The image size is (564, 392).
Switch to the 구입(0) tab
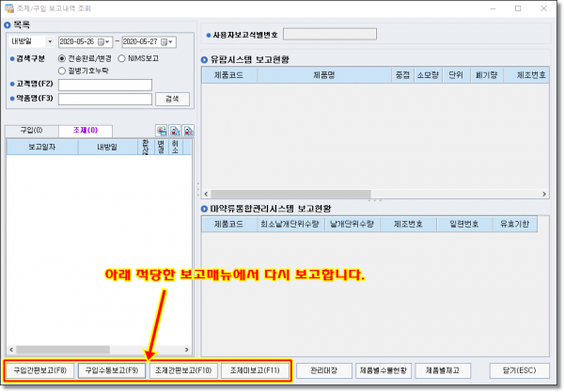coord(31,131)
